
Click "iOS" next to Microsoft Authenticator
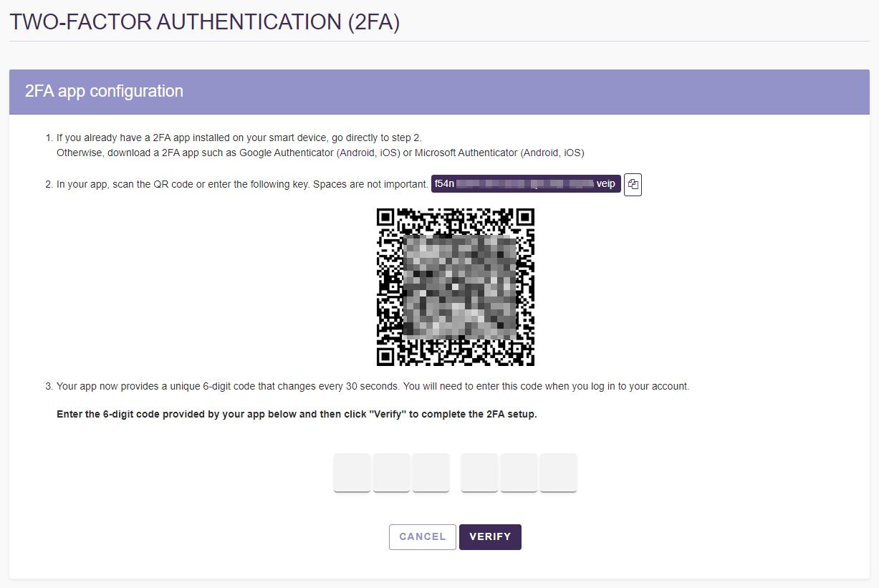[572, 153]
